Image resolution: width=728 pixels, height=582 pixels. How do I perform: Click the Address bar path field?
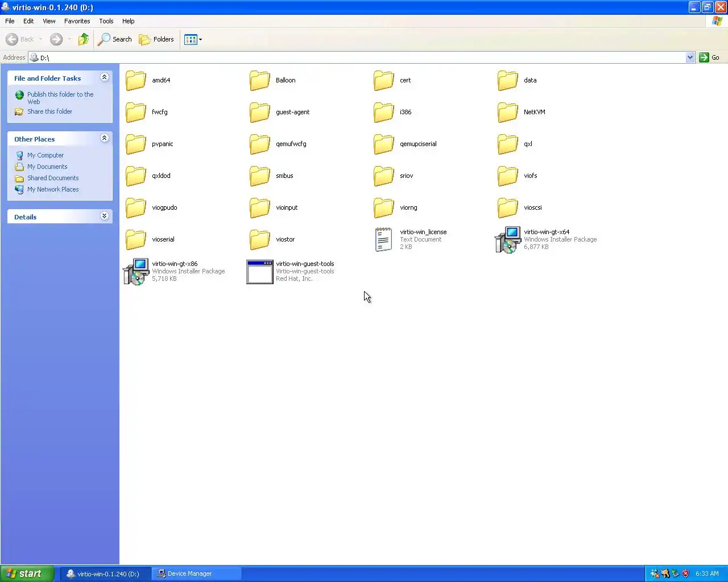click(361, 57)
